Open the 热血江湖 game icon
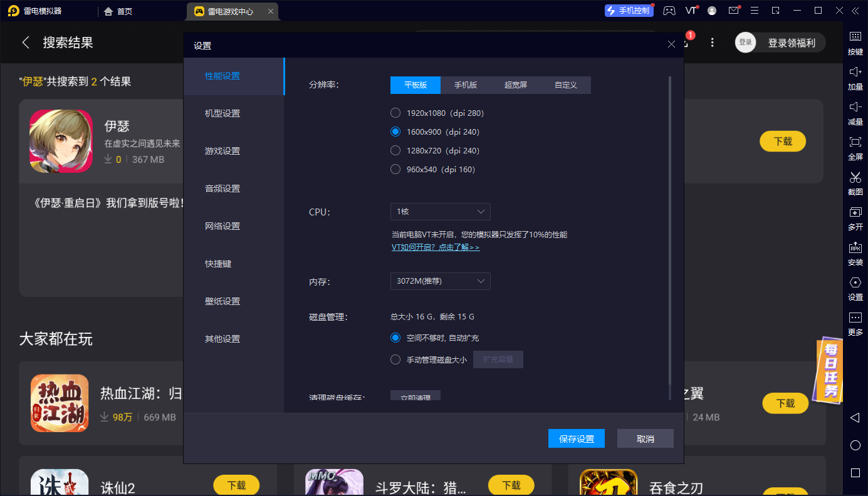This screenshot has width=868, height=496. click(60, 403)
